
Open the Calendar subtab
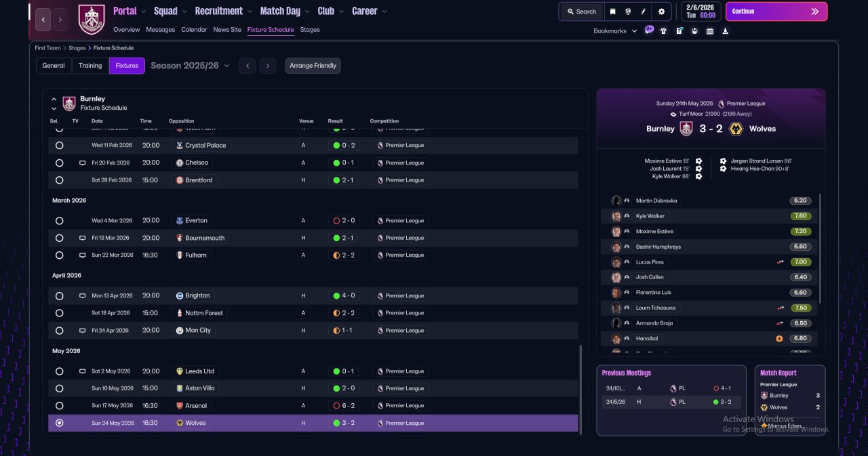click(x=195, y=30)
